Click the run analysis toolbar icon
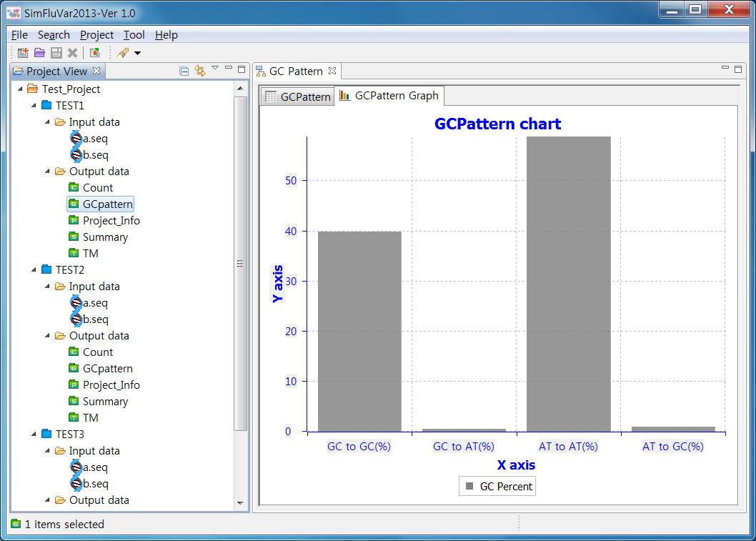The image size is (756, 541). [x=95, y=53]
